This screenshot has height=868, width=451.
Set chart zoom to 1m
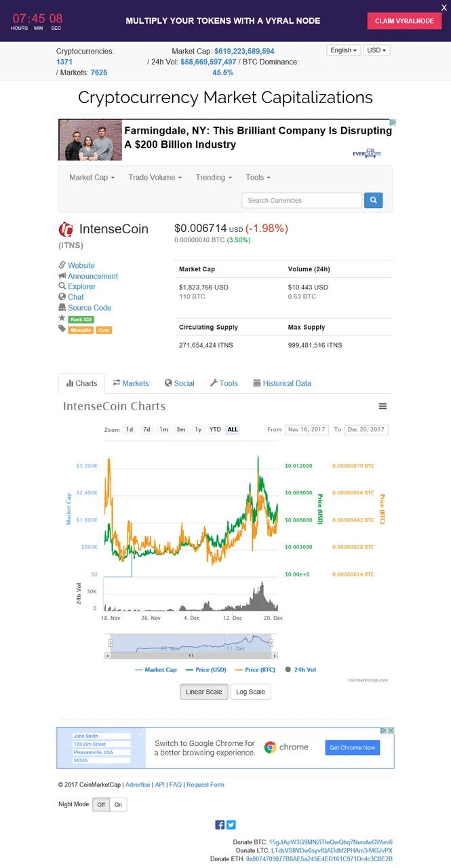164,429
